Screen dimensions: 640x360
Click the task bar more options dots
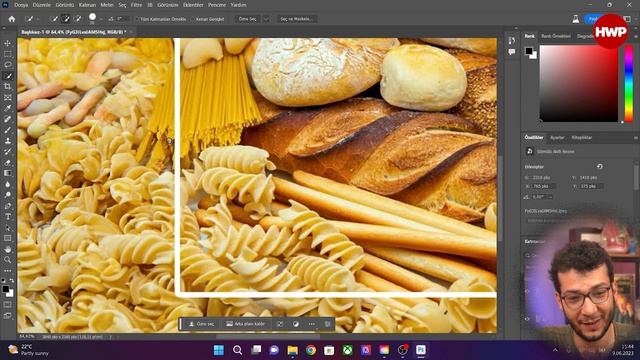311,324
